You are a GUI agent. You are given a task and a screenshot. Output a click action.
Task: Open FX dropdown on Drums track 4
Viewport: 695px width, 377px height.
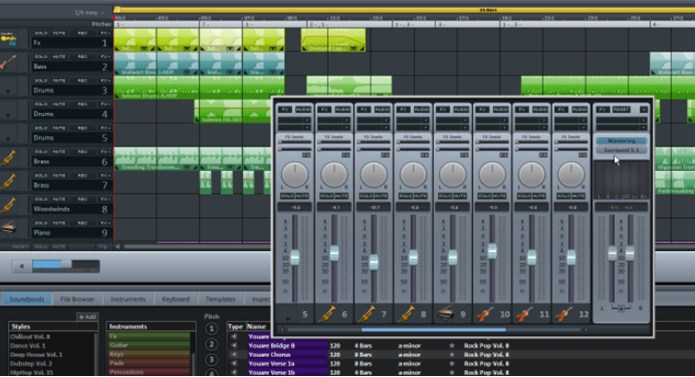105,104
